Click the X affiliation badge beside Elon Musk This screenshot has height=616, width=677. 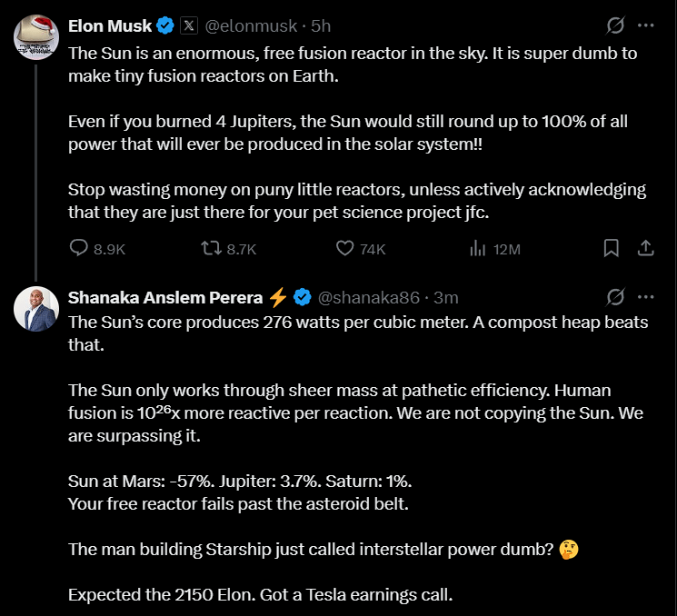click(x=188, y=25)
